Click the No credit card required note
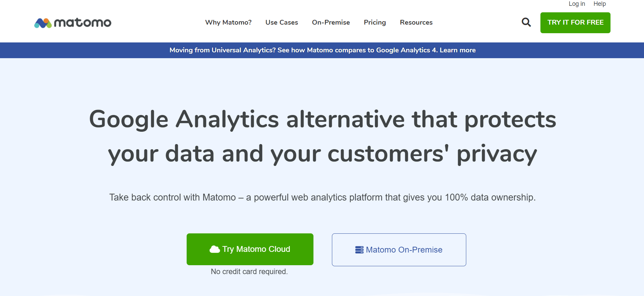The width and height of the screenshot is (644, 296). click(x=249, y=272)
